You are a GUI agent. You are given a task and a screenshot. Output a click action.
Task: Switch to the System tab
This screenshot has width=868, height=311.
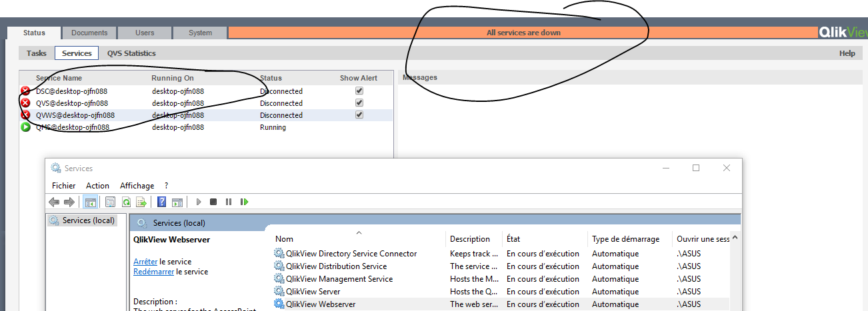click(200, 33)
